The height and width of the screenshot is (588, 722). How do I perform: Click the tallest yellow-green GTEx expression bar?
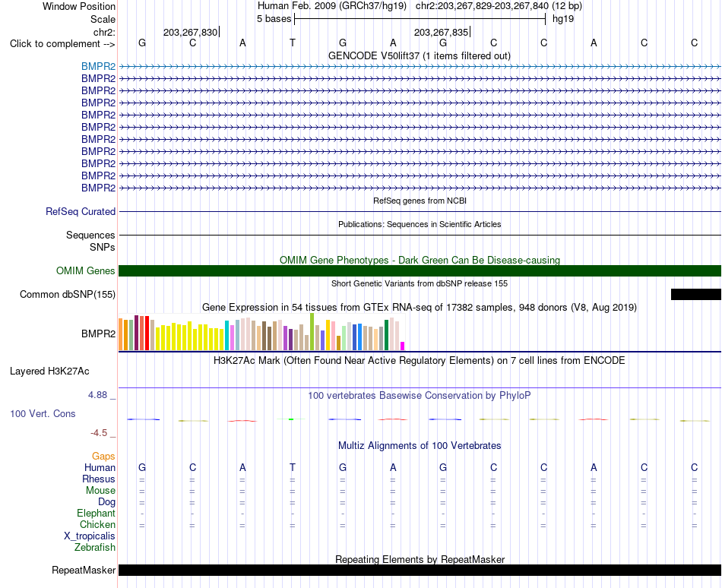click(x=312, y=332)
